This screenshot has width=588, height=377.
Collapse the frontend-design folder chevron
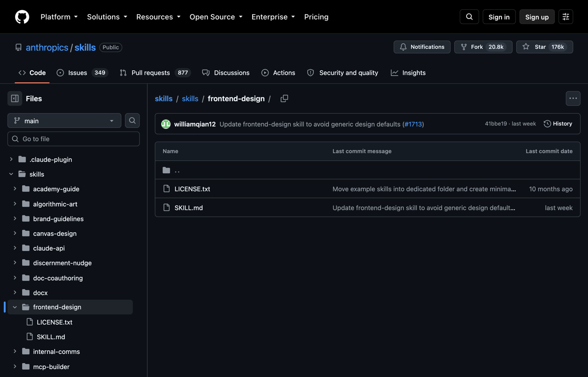coord(15,307)
